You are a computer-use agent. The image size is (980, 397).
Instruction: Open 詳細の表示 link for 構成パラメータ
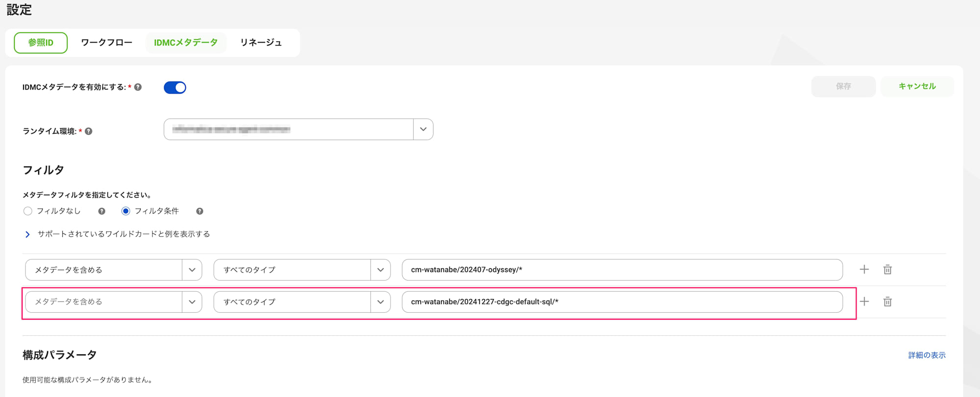click(x=927, y=355)
